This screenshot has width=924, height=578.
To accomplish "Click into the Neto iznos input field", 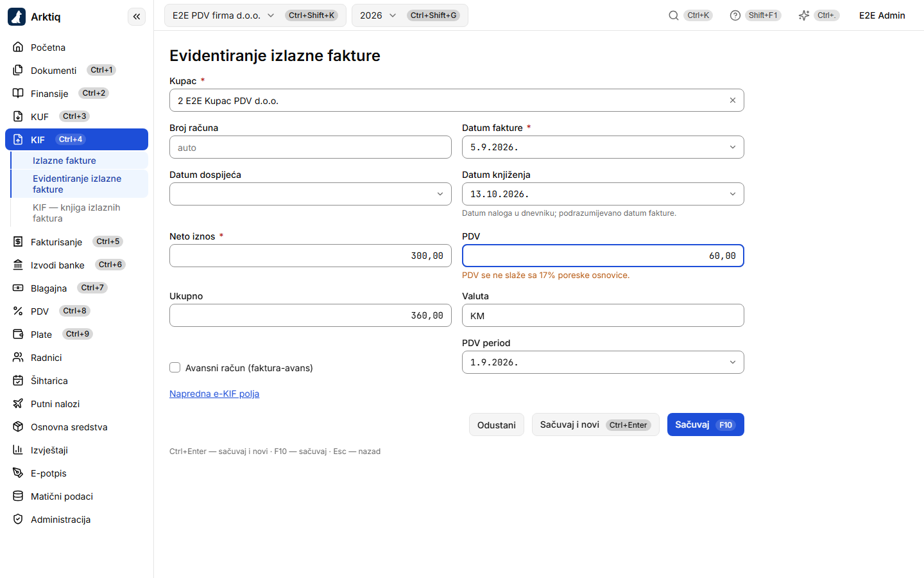I will 311,256.
